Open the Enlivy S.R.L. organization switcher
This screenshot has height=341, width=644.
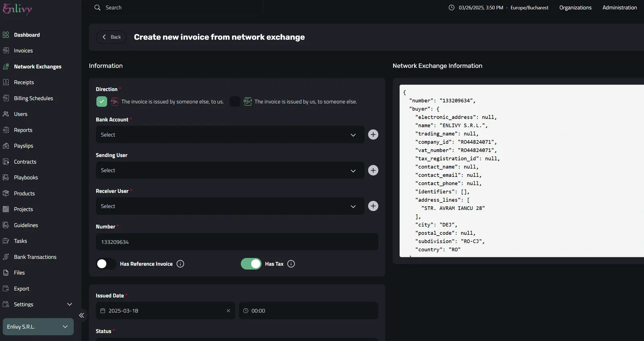click(x=38, y=327)
